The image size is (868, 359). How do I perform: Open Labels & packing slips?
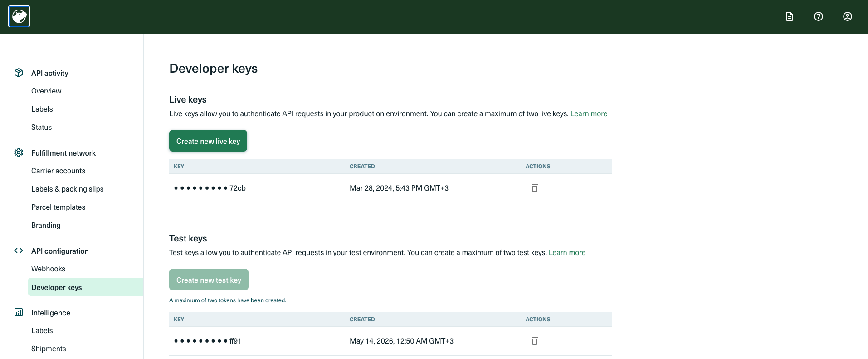click(x=68, y=189)
